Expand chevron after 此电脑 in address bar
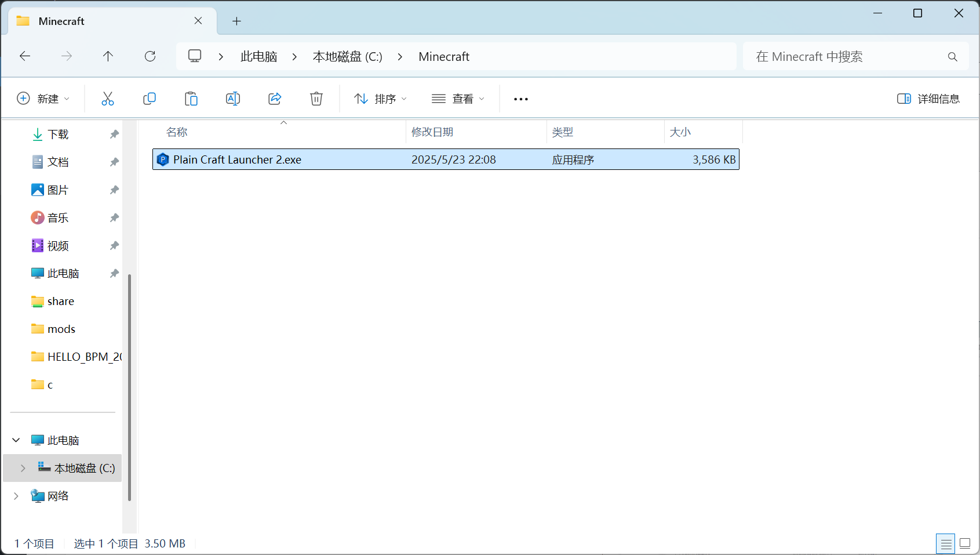 pyautogui.click(x=294, y=57)
